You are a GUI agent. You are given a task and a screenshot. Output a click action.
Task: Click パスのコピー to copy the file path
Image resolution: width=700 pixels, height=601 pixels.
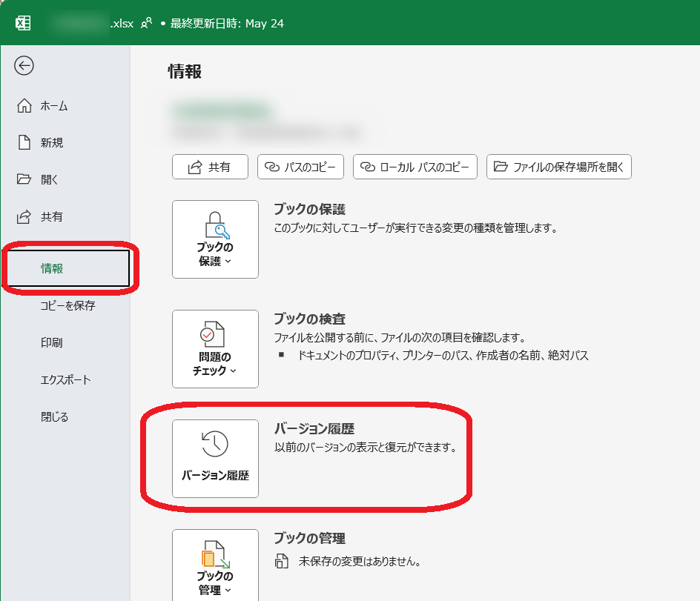click(300, 167)
